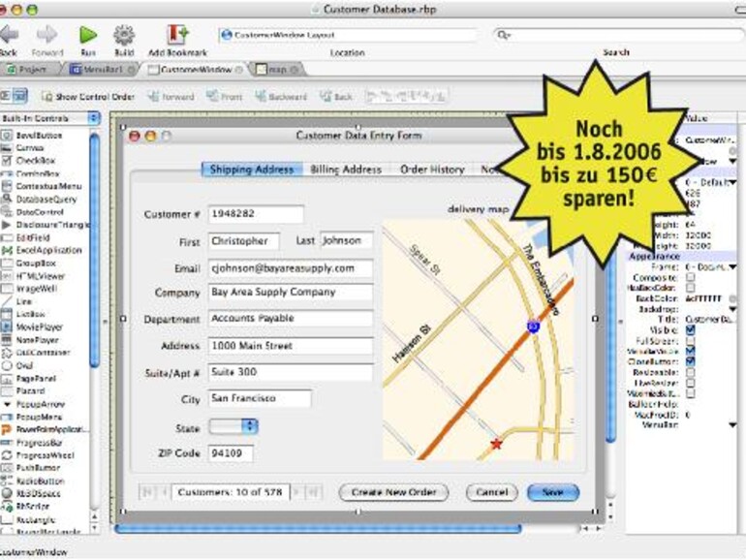746x560 pixels.
Task: Select the ProgressWheel control
Action: pyautogui.click(x=46, y=455)
